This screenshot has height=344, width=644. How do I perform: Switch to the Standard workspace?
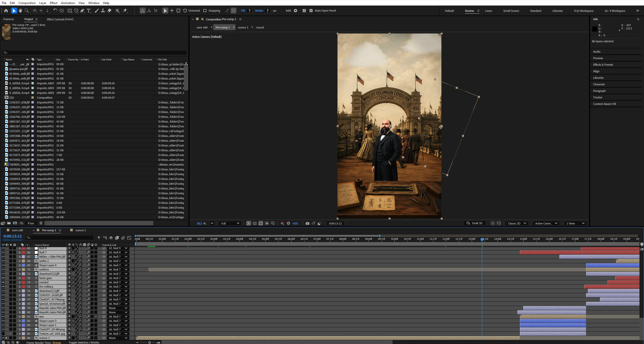point(536,11)
